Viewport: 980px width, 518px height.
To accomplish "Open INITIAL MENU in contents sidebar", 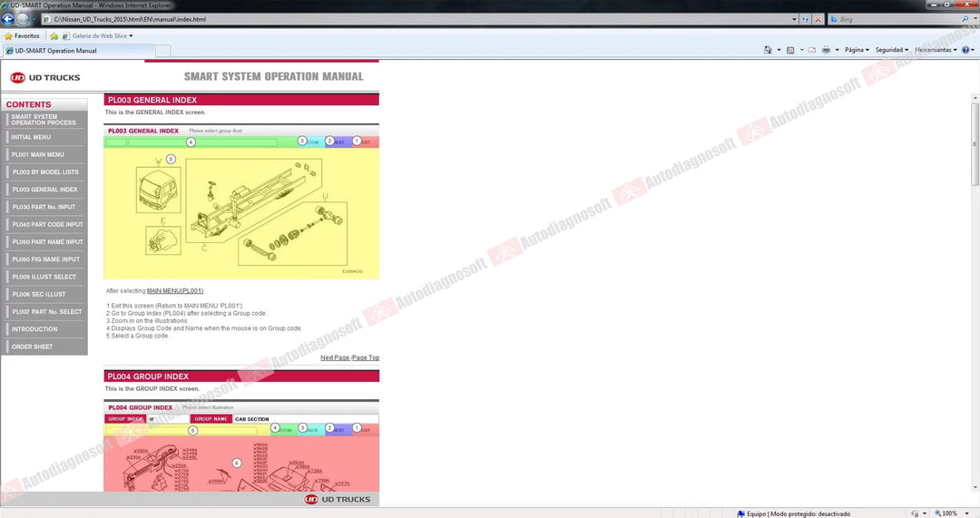I will click(44, 137).
